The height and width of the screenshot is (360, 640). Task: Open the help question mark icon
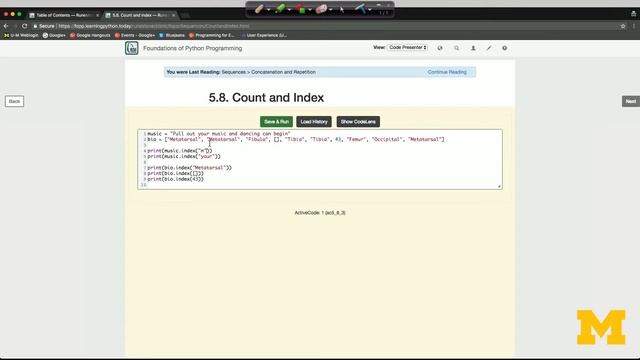tap(504, 48)
